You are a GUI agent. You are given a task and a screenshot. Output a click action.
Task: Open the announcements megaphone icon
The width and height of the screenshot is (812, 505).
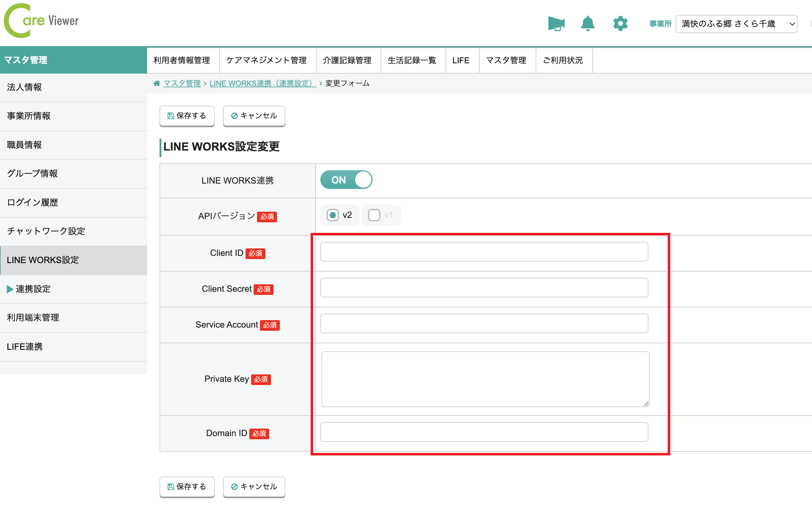pos(556,23)
